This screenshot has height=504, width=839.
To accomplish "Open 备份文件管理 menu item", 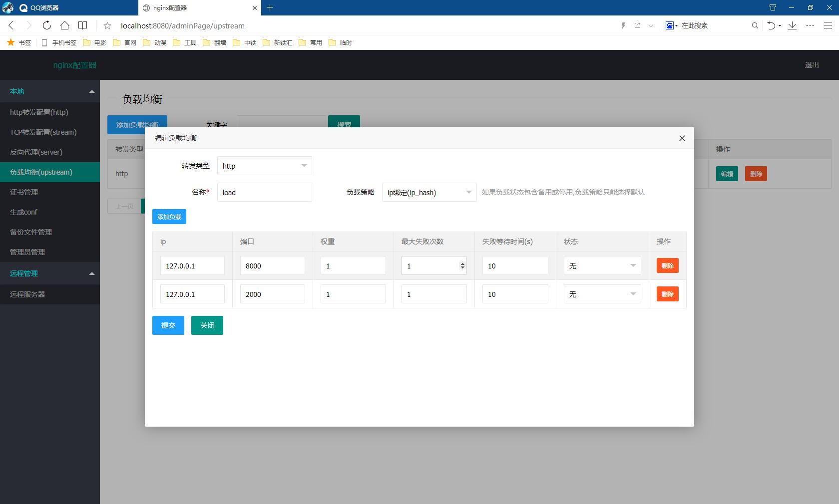I will tap(50, 232).
